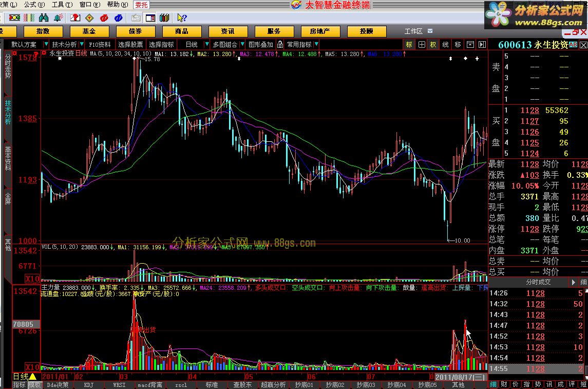The height and width of the screenshot is (389, 588).
Task: Click the red circular toolbar icon
Action: (x=104, y=17)
